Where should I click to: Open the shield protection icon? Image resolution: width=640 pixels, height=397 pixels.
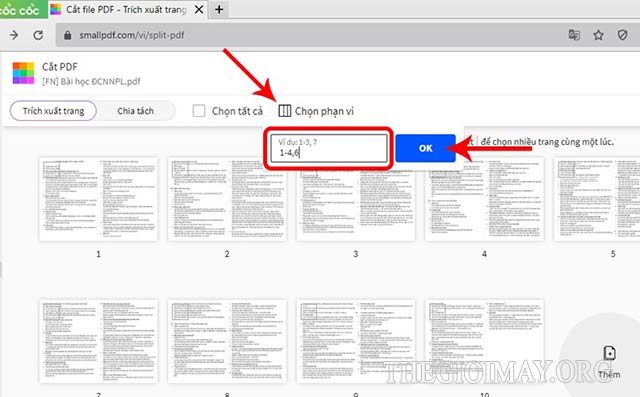pyautogui.click(x=622, y=35)
